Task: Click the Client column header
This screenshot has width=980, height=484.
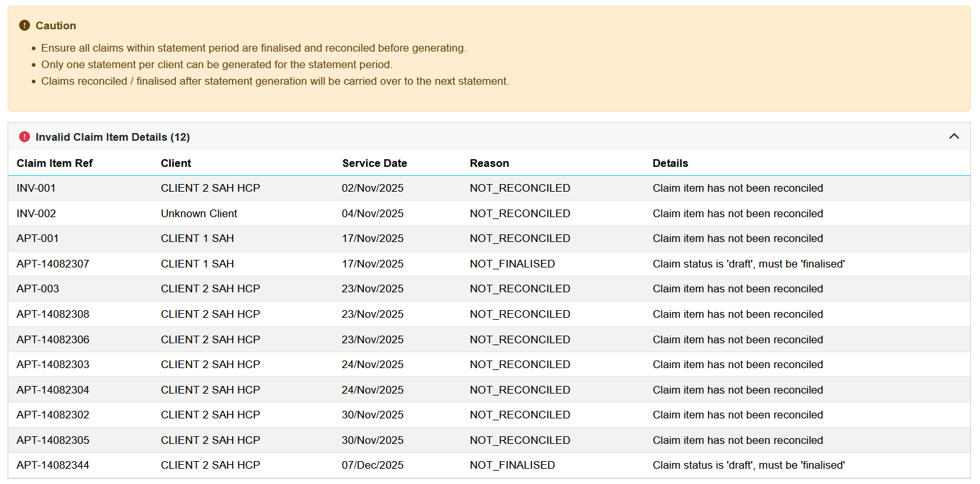Action: [176, 163]
